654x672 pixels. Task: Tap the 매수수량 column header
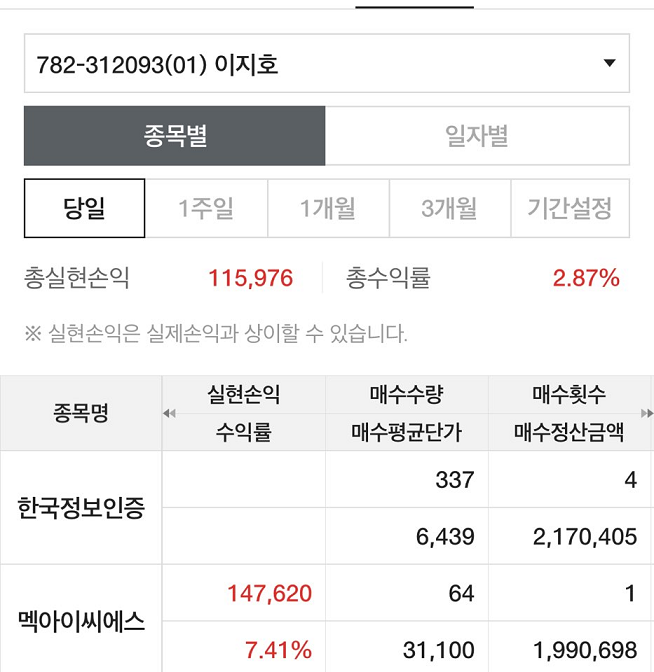tap(406, 395)
